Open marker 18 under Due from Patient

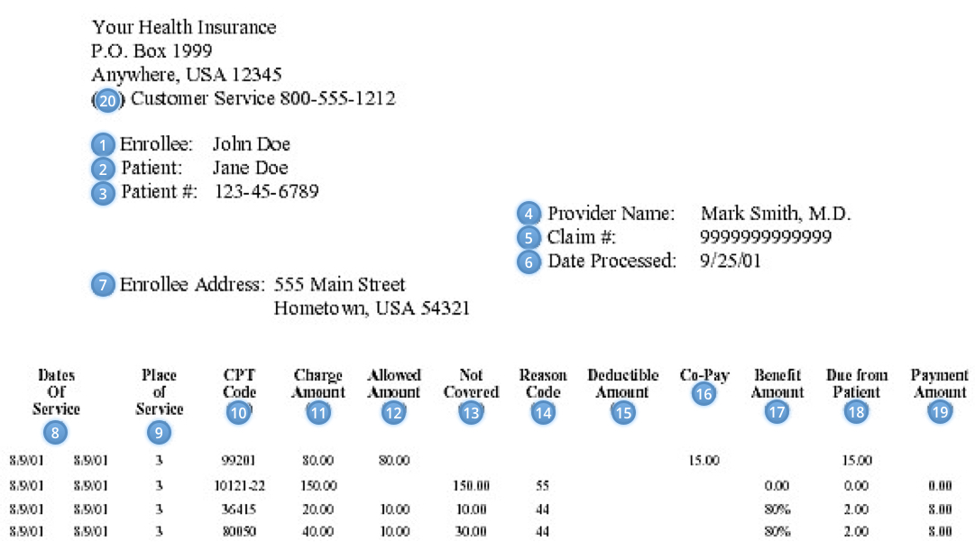856,413
